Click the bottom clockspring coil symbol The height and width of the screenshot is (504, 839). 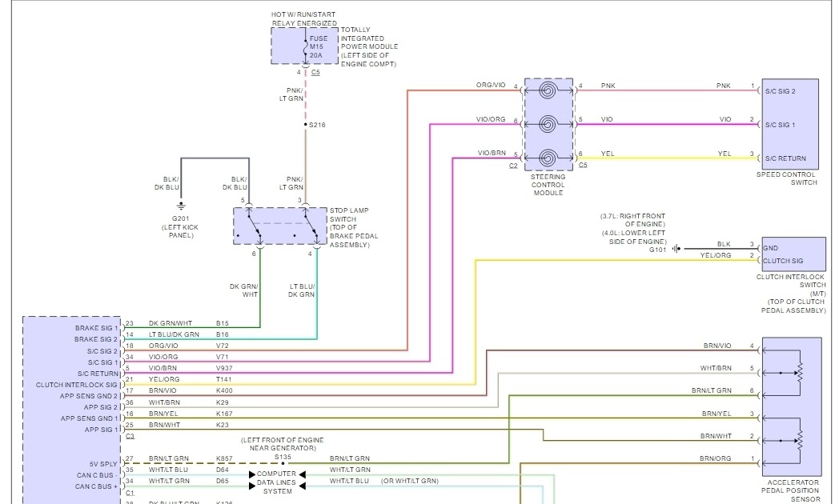coord(548,158)
